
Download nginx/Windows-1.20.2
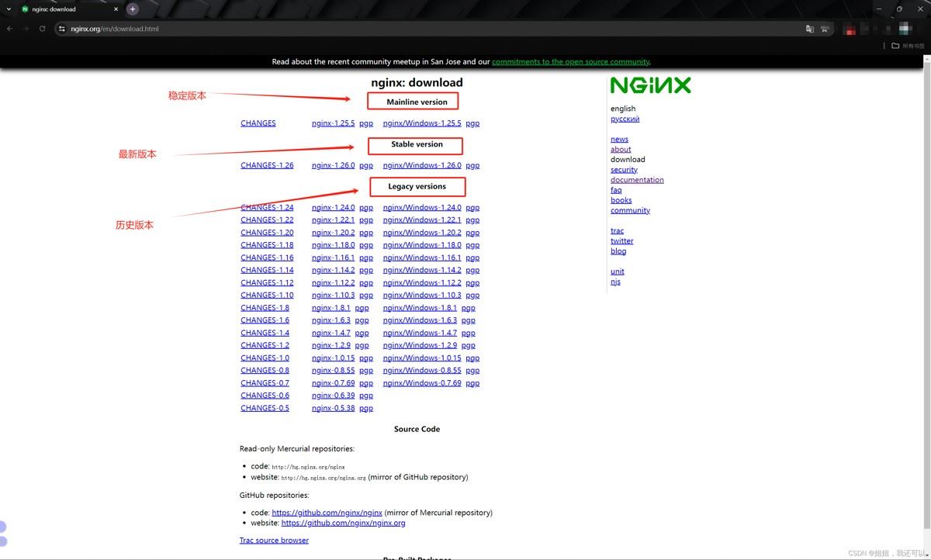point(422,233)
